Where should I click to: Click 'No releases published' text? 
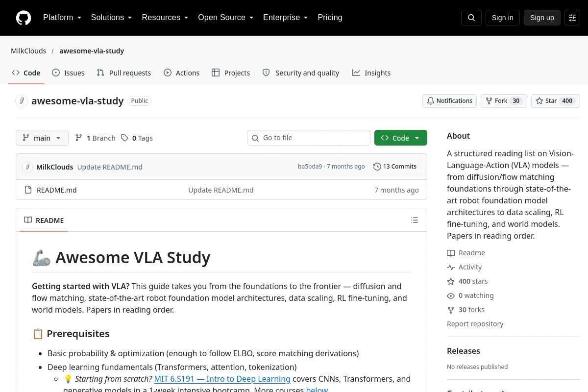477,367
